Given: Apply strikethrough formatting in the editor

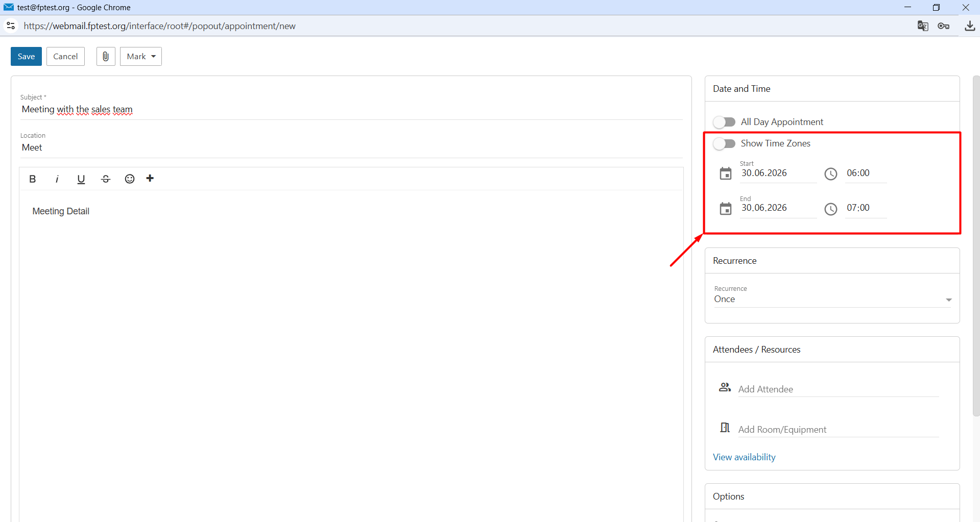Looking at the screenshot, I should 106,179.
